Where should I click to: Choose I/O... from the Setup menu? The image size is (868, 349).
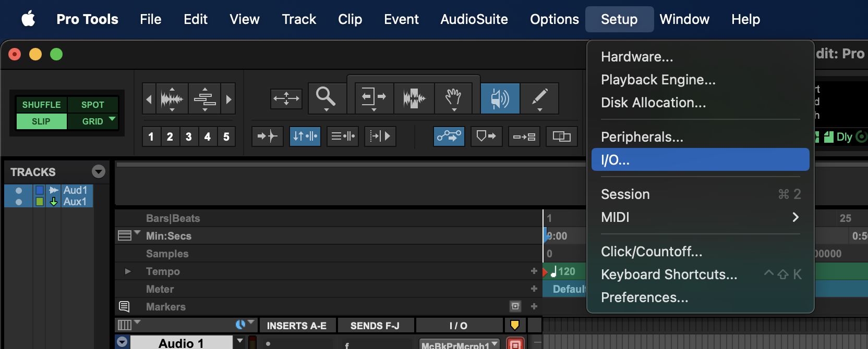tap(700, 160)
